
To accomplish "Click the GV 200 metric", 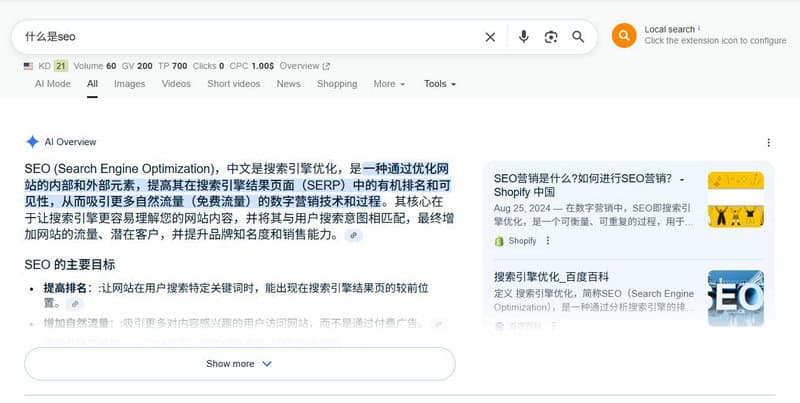I will click(x=137, y=66).
